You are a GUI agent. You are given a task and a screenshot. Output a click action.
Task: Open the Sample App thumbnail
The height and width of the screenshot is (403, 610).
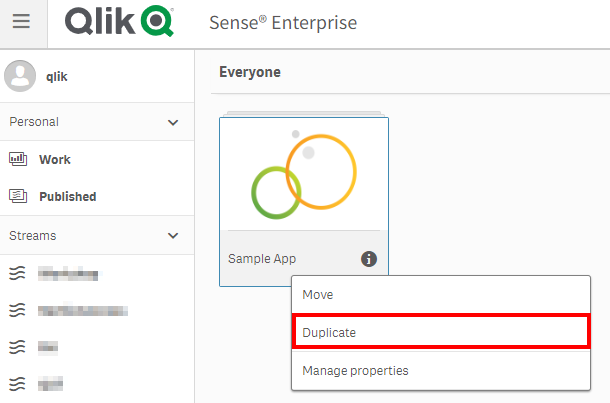pyautogui.click(x=303, y=174)
